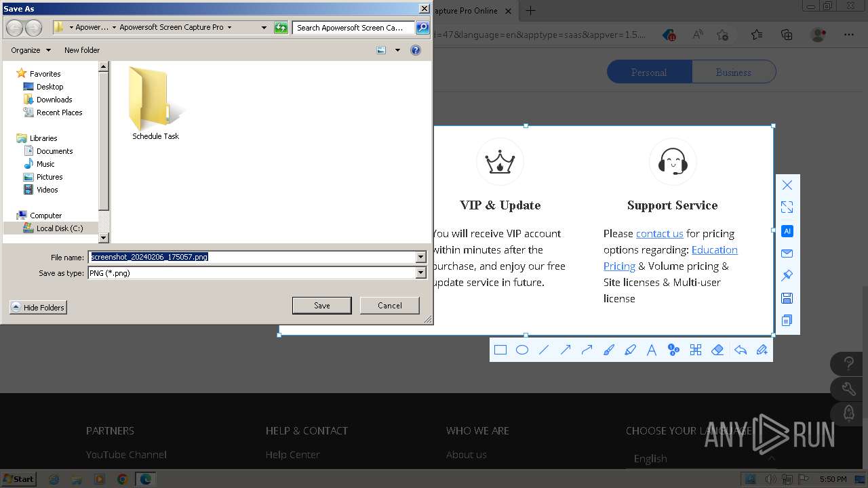
Task: Copy screenshot to clipboard icon
Action: click(787, 321)
